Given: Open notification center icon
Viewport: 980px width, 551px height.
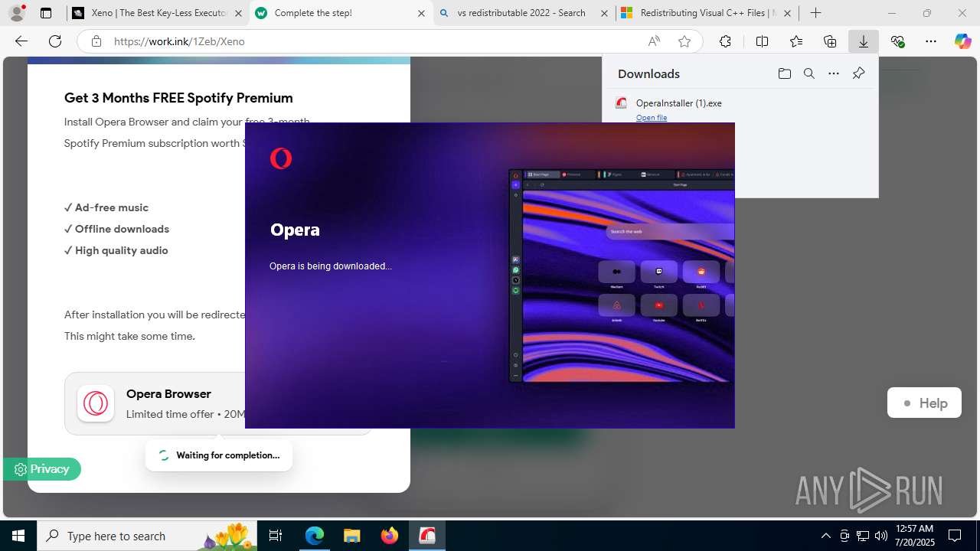Looking at the screenshot, I should (955, 536).
